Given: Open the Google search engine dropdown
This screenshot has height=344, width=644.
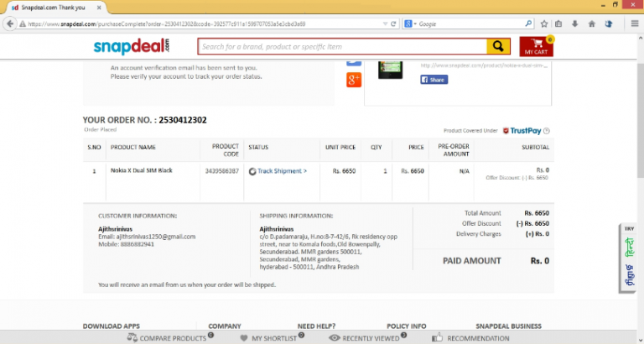Looking at the screenshot, I should coord(410,23).
